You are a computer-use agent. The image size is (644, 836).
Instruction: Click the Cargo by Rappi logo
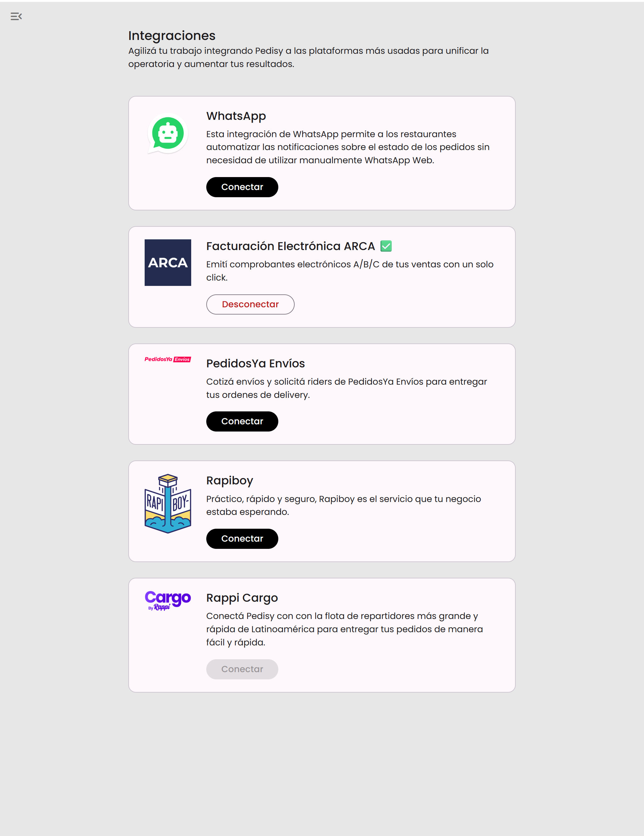click(x=168, y=600)
